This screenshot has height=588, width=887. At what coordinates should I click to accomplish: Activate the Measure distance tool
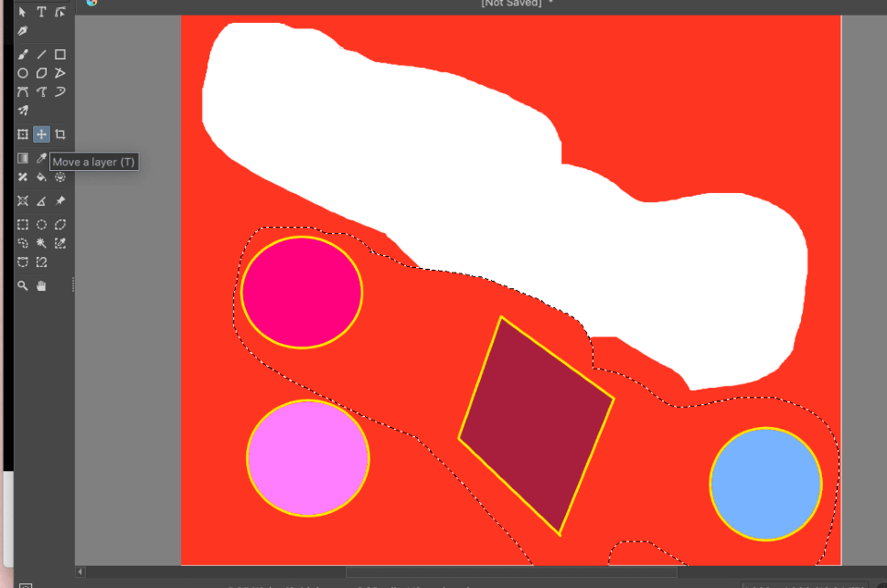click(x=41, y=201)
